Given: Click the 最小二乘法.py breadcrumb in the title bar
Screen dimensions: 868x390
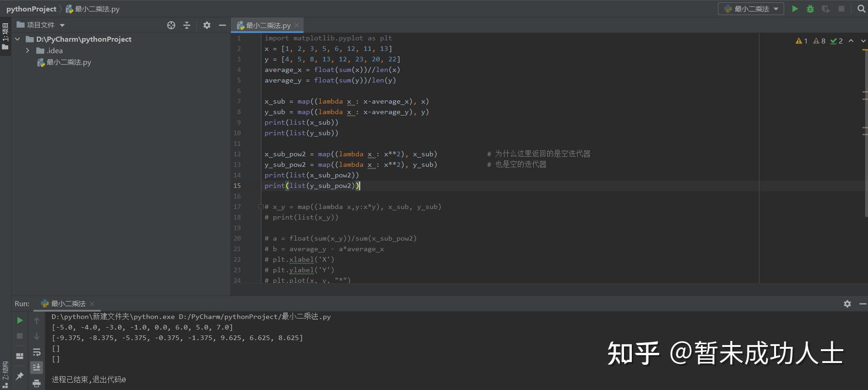Looking at the screenshot, I should pyautogui.click(x=93, y=9).
